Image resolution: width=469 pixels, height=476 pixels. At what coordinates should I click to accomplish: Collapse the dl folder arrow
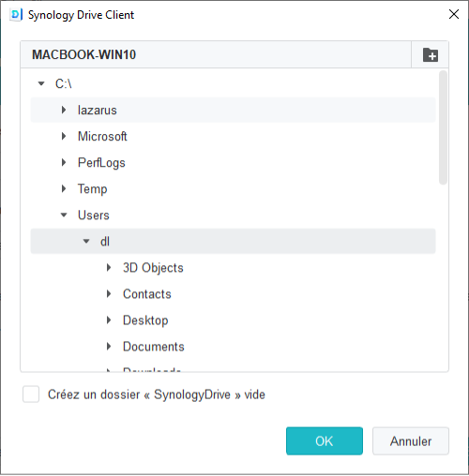[86, 241]
